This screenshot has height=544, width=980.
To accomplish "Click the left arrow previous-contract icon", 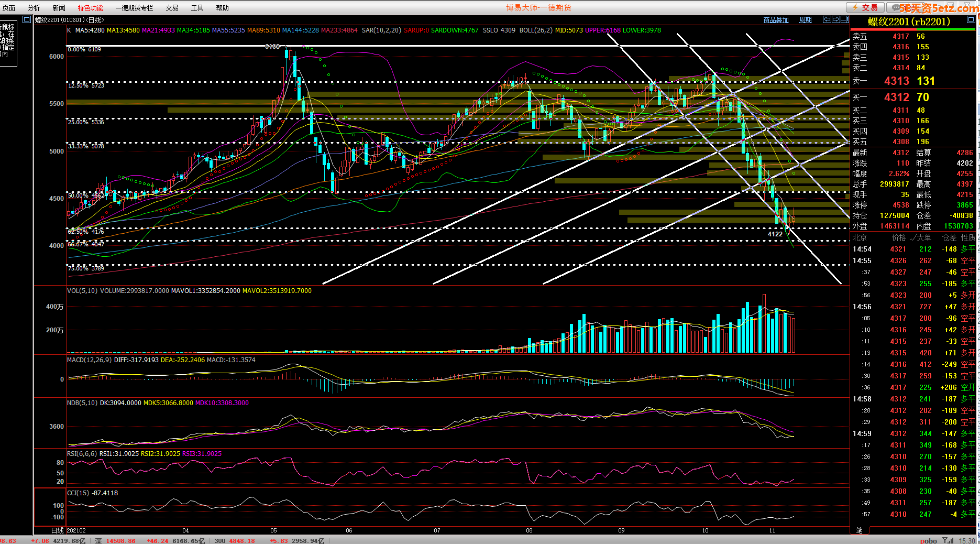I will (x=827, y=19).
